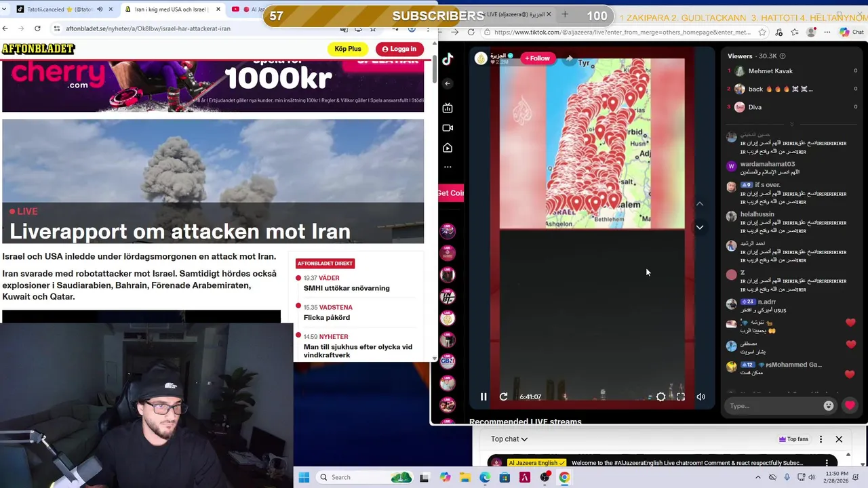This screenshot has width=868, height=488.
Task: Open Top chat dropdown in YouTube chat
Action: pos(509,439)
